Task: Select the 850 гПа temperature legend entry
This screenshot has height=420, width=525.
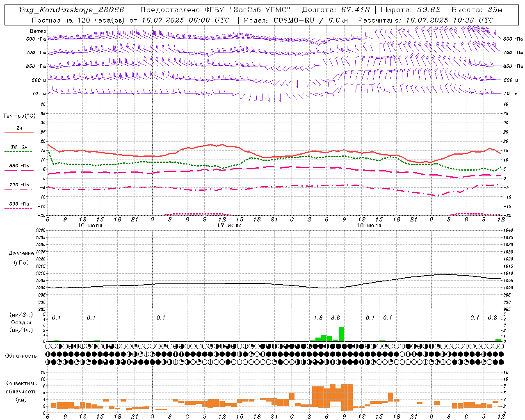Action: point(19,166)
